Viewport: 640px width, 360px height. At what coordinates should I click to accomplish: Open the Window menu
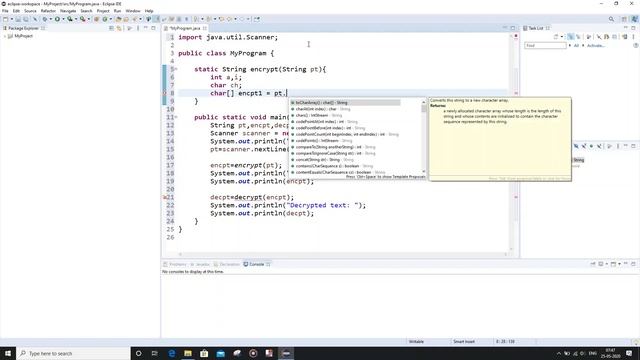pos(133,11)
